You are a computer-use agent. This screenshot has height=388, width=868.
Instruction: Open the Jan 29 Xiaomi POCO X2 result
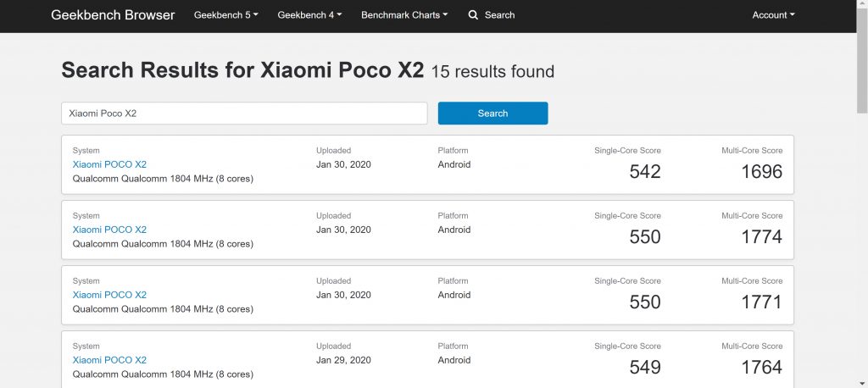point(109,360)
